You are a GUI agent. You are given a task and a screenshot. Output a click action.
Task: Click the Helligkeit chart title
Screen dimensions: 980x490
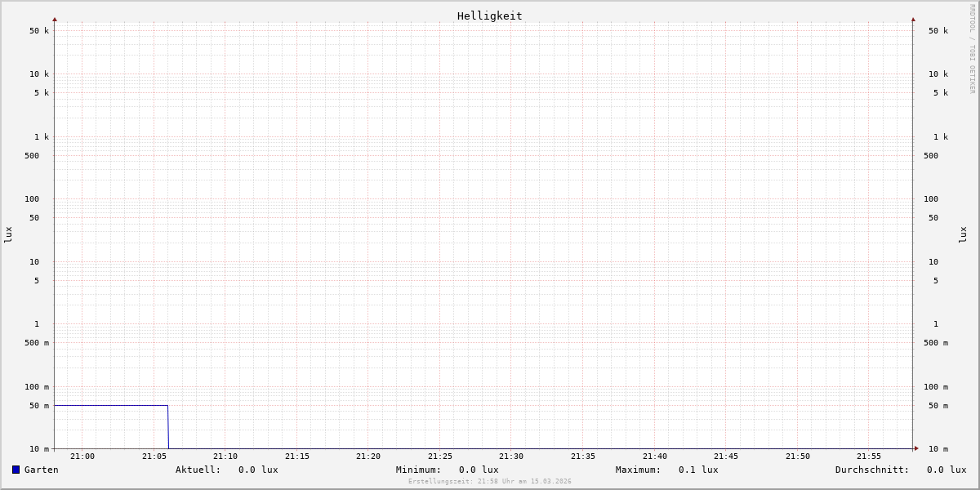(x=489, y=16)
